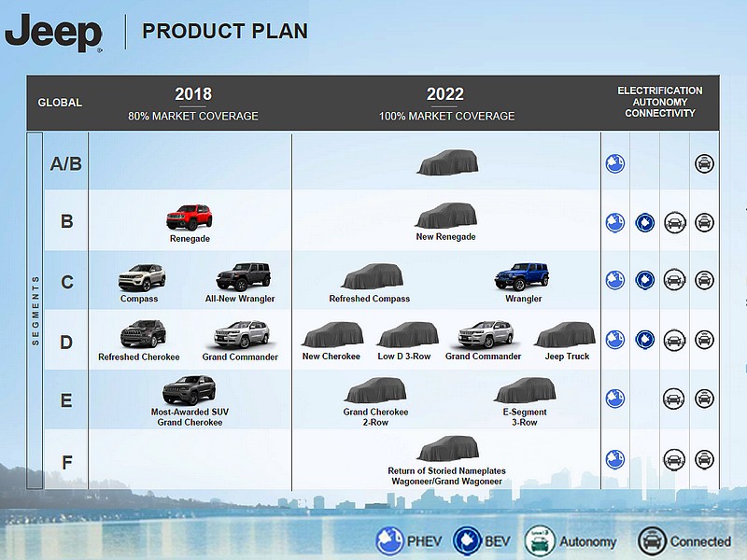Click the Connected icon in F segment row
Viewport: 747px width, 560px height.
click(x=704, y=459)
